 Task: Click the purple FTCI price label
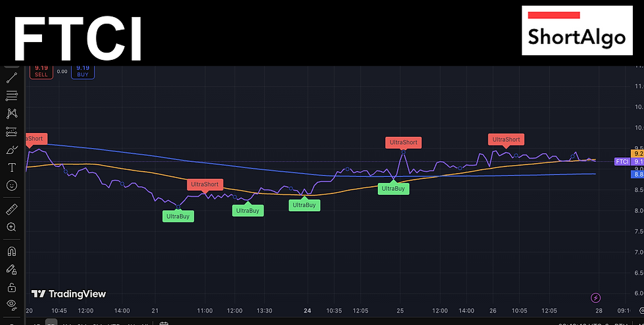[622, 162]
